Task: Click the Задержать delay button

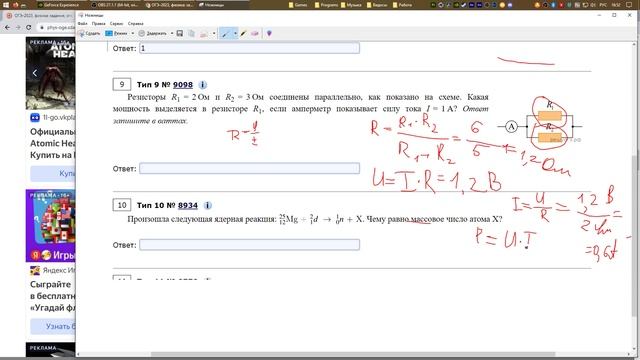Action: click(x=152, y=33)
